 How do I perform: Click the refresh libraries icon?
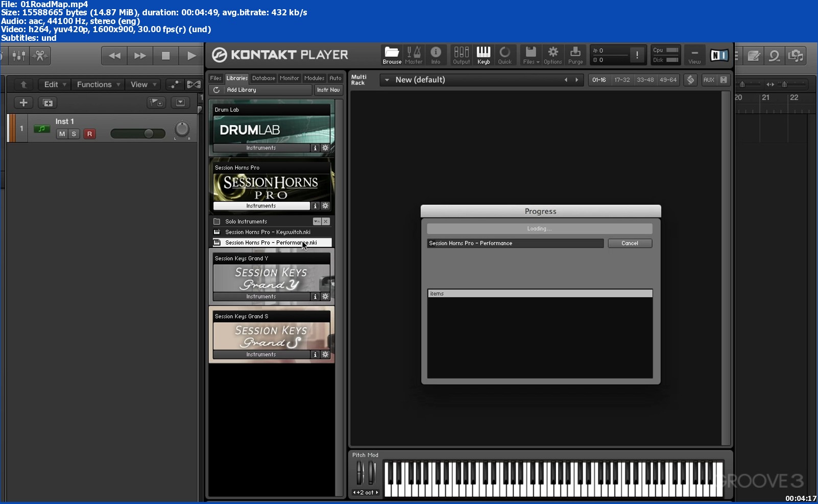pos(216,90)
